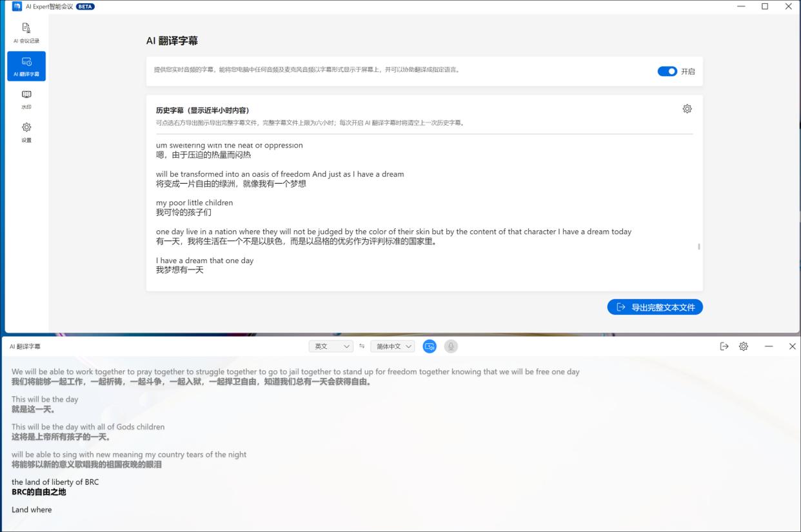
Task: Open the 英文 source language dropdown
Action: click(331, 346)
